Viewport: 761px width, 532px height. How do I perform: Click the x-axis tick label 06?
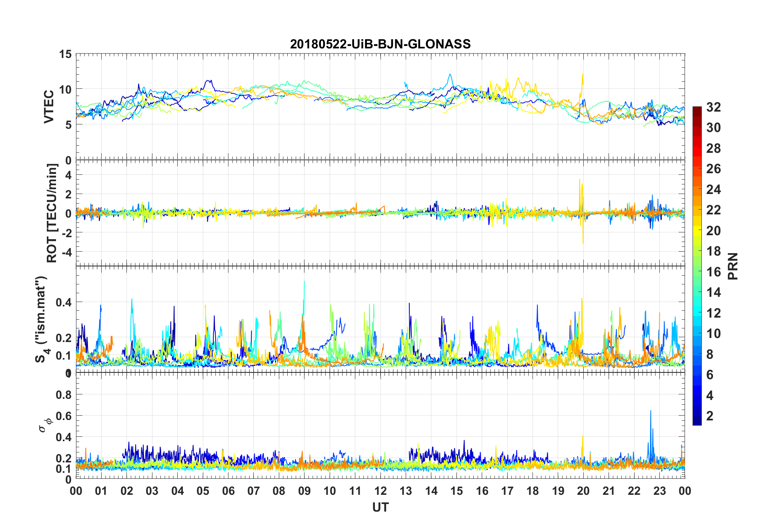coord(228,491)
